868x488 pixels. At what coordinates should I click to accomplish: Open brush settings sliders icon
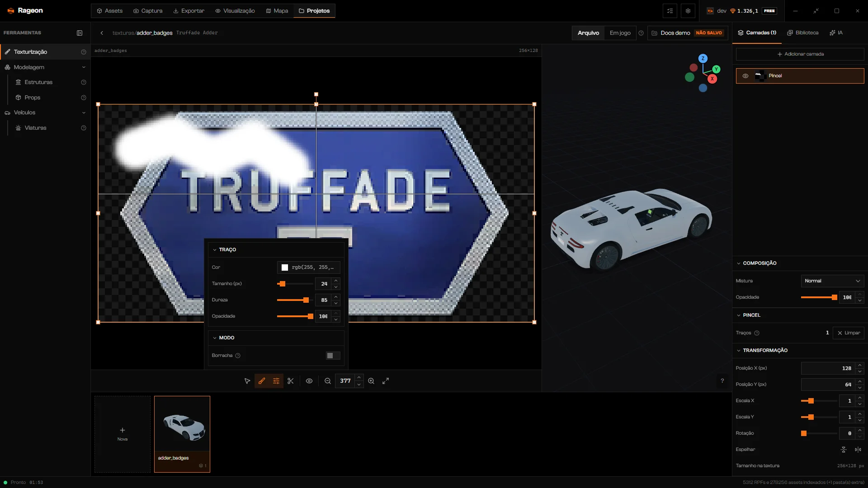tap(276, 381)
